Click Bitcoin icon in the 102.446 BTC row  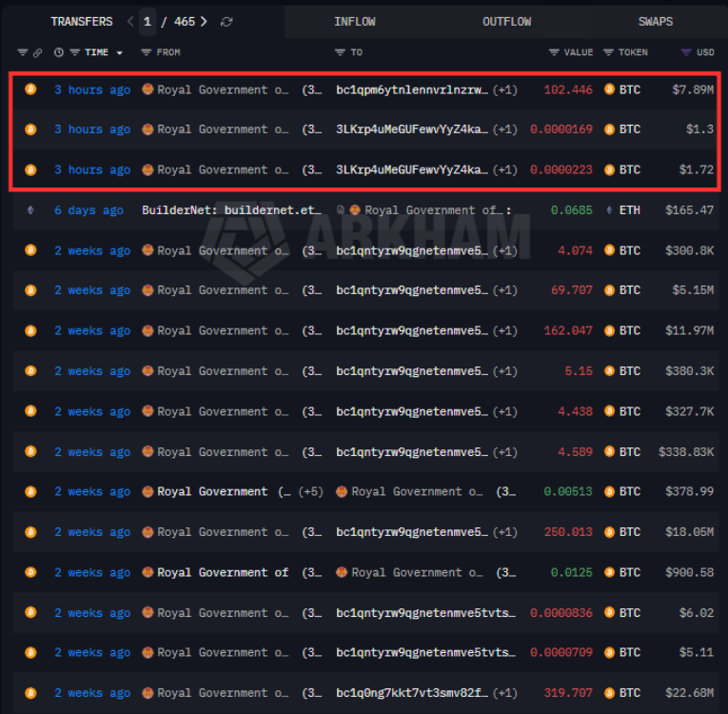(x=30, y=89)
